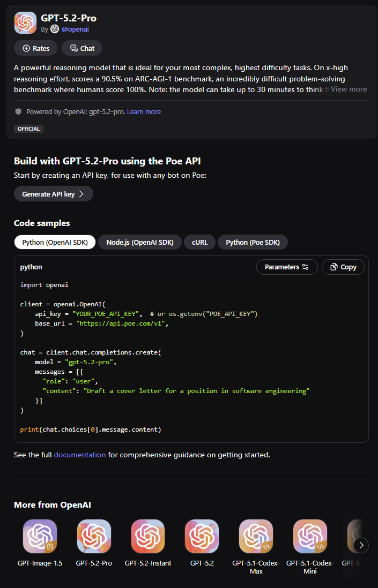Click the GPT-5.2-Pro title heading

(x=69, y=18)
